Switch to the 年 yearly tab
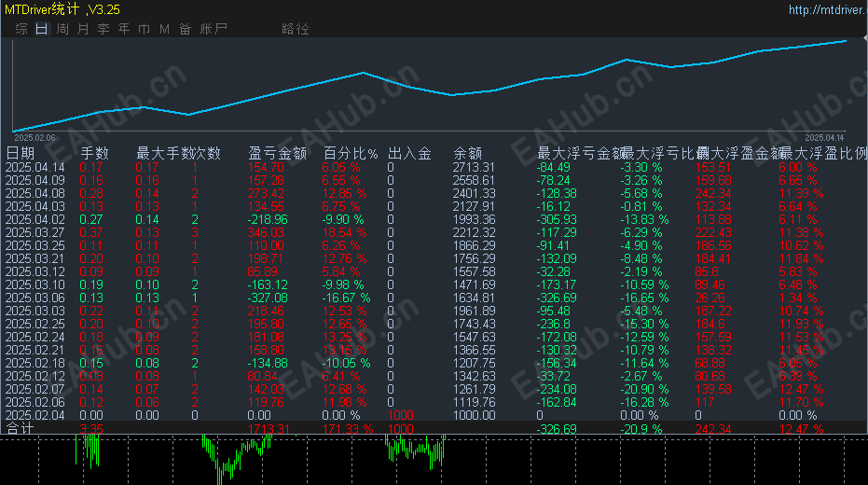The width and height of the screenshot is (868, 485). 124,29
